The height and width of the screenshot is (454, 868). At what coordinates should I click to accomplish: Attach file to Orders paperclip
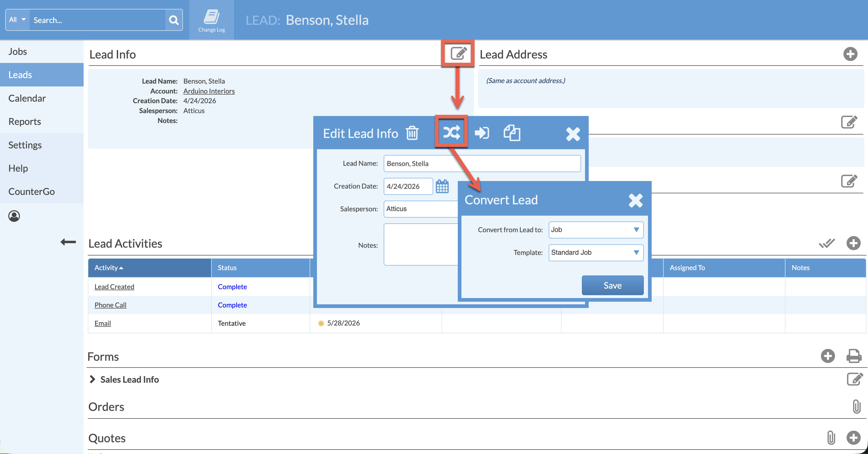(x=857, y=406)
